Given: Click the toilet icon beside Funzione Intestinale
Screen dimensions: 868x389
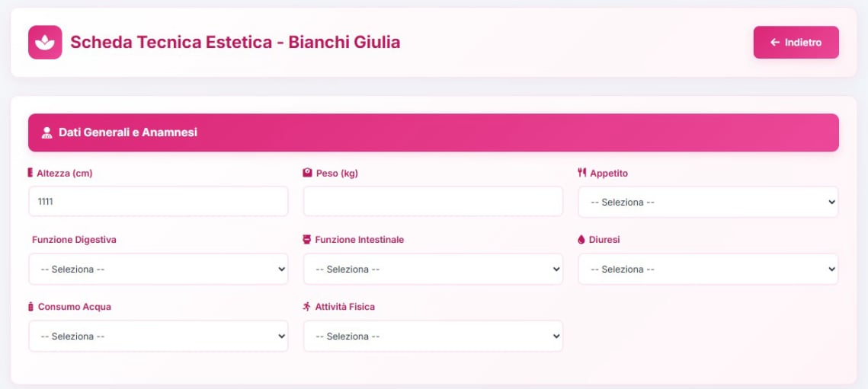Looking at the screenshot, I should (307, 240).
